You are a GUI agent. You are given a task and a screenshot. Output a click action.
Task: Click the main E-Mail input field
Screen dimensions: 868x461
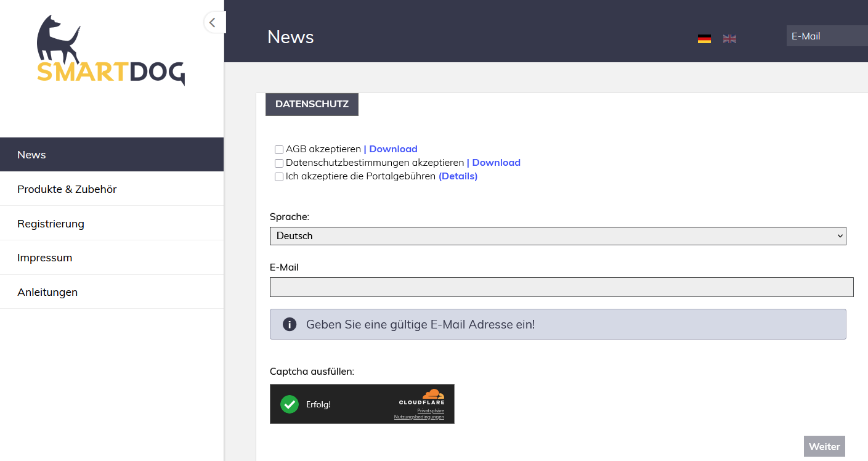tap(561, 287)
